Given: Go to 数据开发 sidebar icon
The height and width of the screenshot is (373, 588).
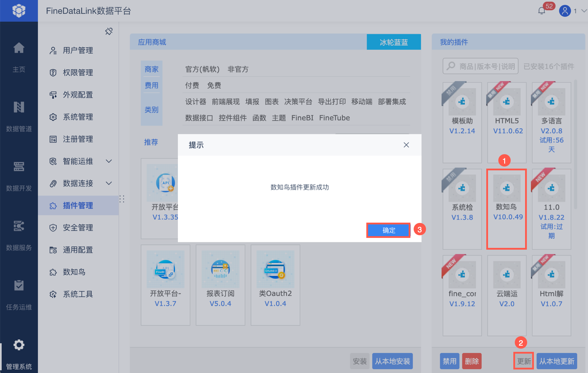Looking at the screenshot, I should (x=19, y=167).
